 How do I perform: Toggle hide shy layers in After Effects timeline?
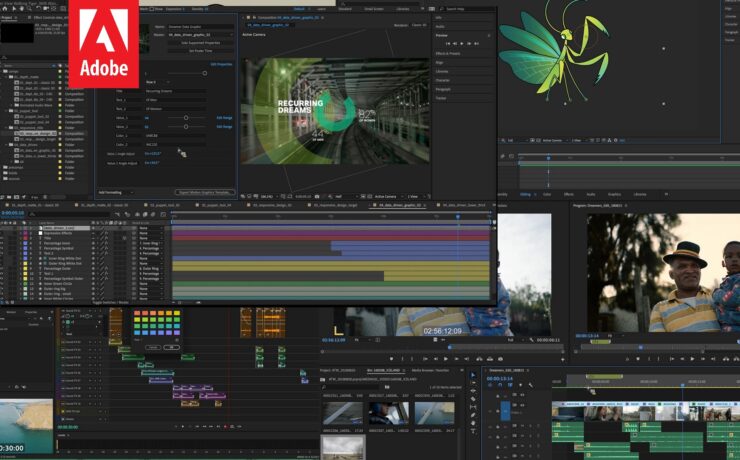(137, 215)
